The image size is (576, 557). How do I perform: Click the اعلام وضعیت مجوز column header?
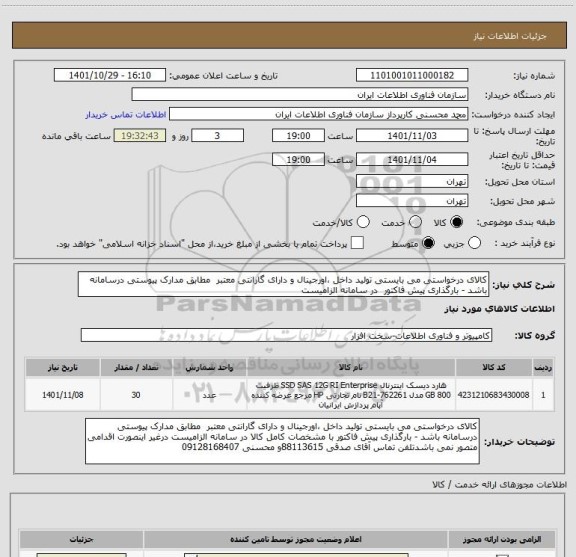296,539
